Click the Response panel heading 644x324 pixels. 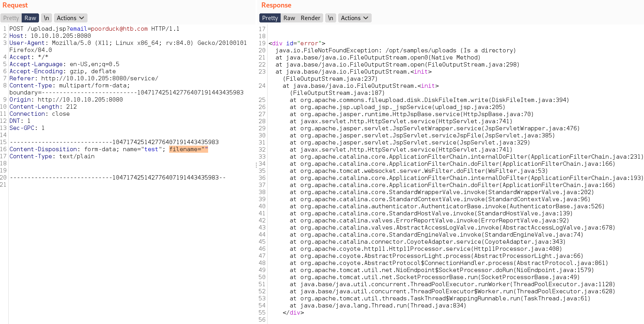[276, 5]
